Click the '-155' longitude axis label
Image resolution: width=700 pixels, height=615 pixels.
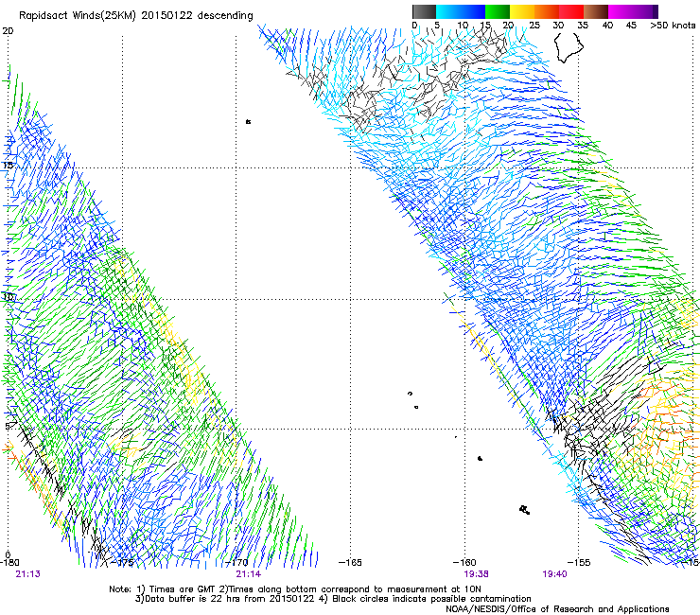click(x=579, y=562)
